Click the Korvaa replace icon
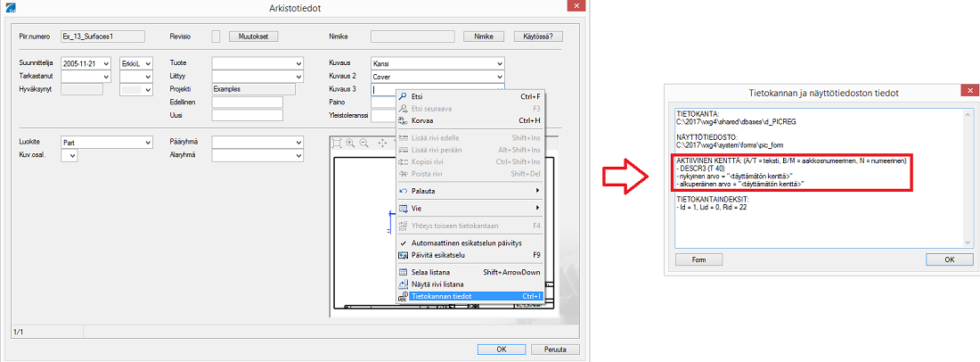 [403, 120]
